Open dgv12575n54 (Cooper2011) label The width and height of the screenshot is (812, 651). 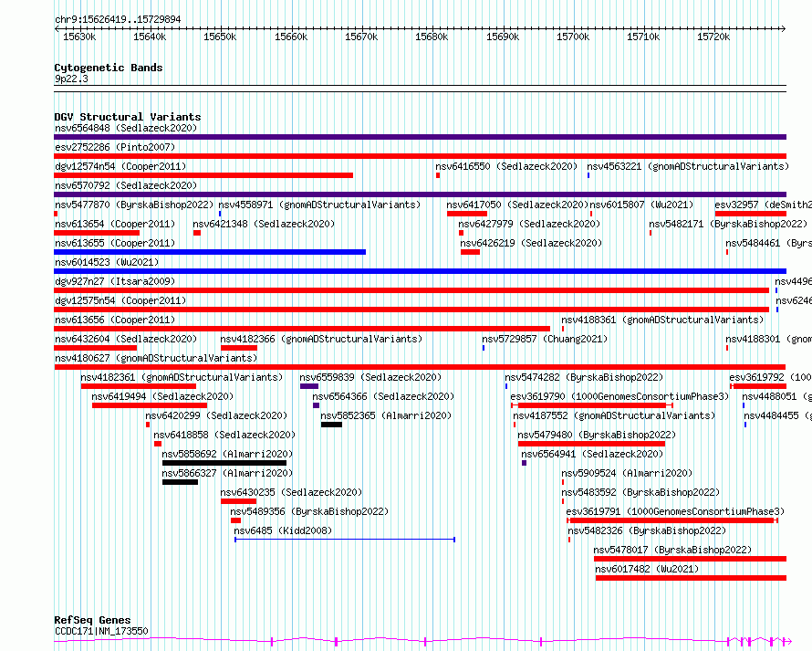[x=120, y=300]
